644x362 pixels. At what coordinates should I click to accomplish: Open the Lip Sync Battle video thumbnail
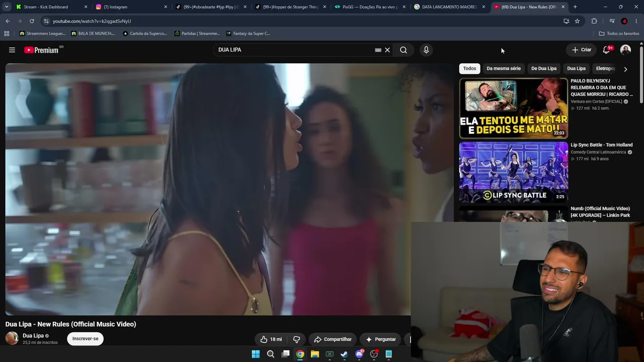tap(514, 172)
